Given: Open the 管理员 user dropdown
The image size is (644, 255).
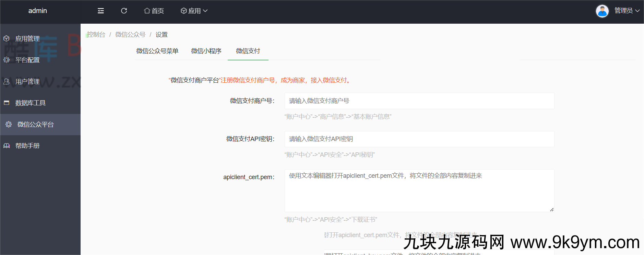Looking at the screenshot, I should (x=627, y=11).
